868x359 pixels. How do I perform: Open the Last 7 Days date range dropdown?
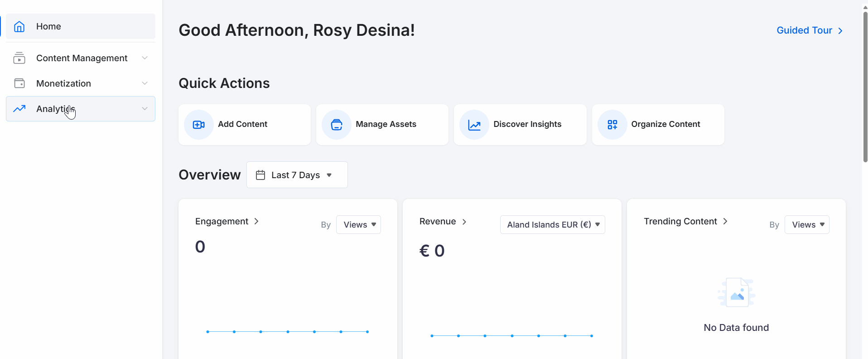(x=297, y=175)
